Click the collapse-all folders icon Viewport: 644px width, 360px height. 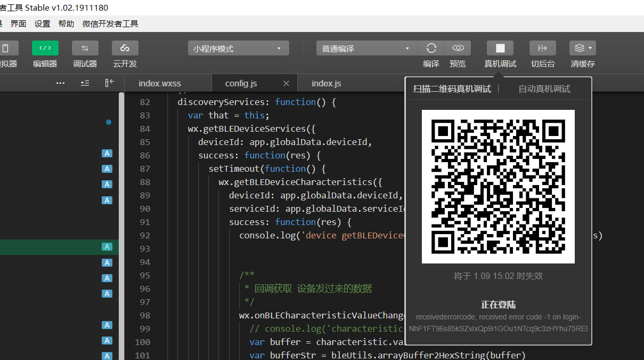click(85, 83)
